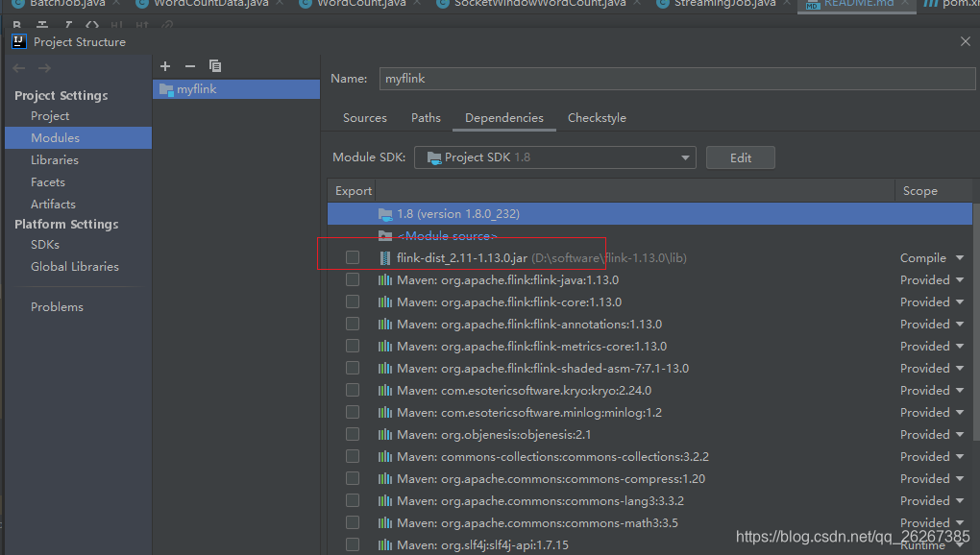The height and width of the screenshot is (555, 980).
Task: Select the myflink module in list
Action: coord(236,89)
